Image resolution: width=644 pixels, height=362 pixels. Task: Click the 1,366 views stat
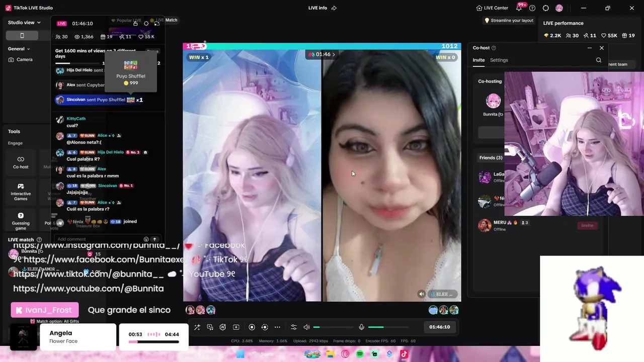[x=84, y=37]
